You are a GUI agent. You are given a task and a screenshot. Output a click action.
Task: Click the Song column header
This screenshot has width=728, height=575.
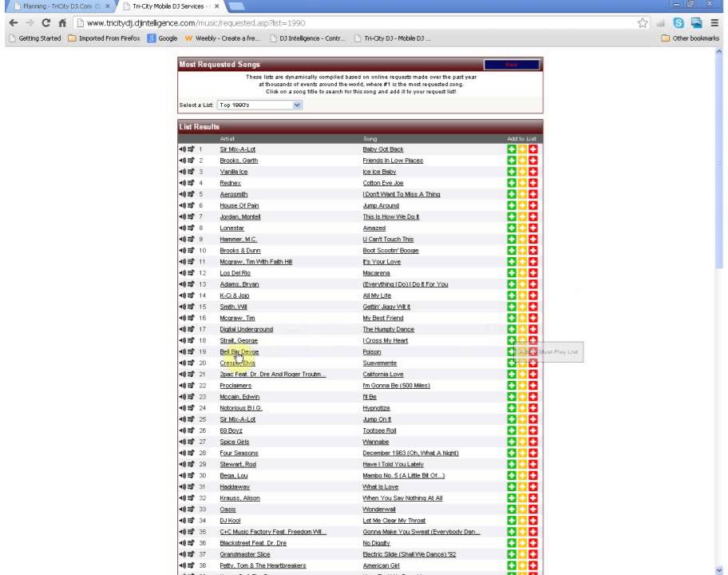point(370,138)
